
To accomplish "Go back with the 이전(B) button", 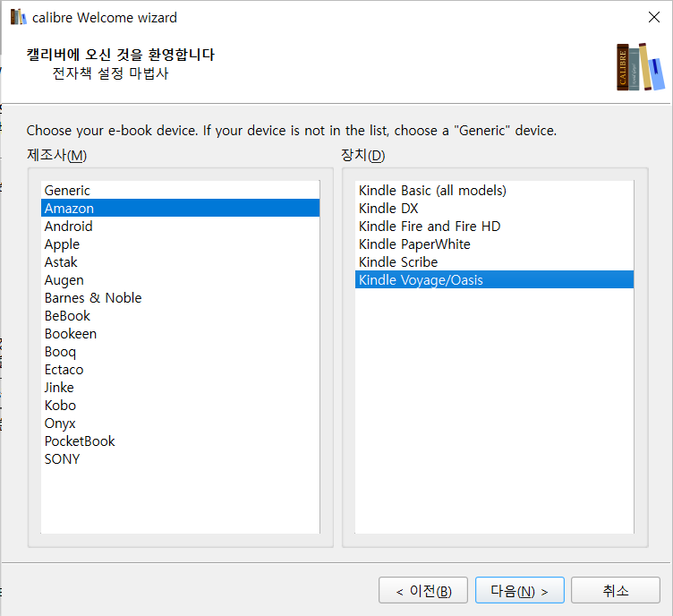I will pyautogui.click(x=423, y=590).
